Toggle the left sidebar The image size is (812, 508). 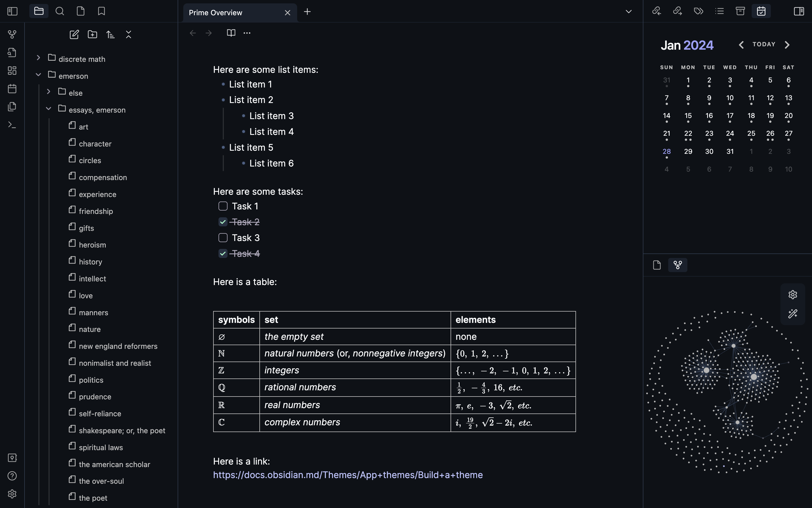(x=12, y=11)
